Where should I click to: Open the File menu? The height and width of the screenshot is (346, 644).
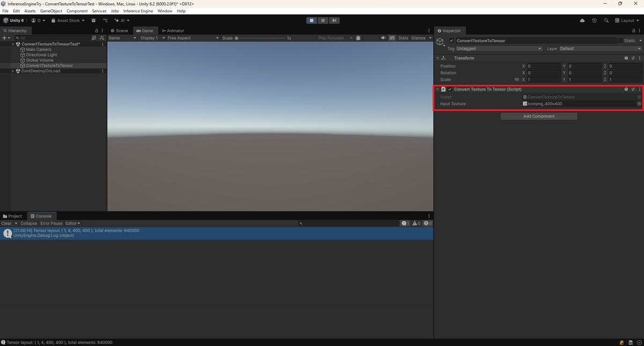pyautogui.click(x=6, y=11)
